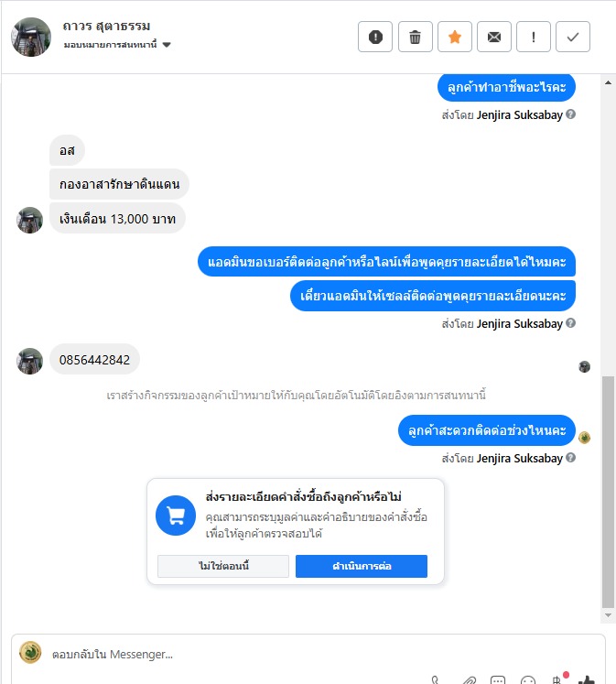The height and width of the screenshot is (684, 616).
Task: Open the paperclip attachment icon
Action: (469, 680)
